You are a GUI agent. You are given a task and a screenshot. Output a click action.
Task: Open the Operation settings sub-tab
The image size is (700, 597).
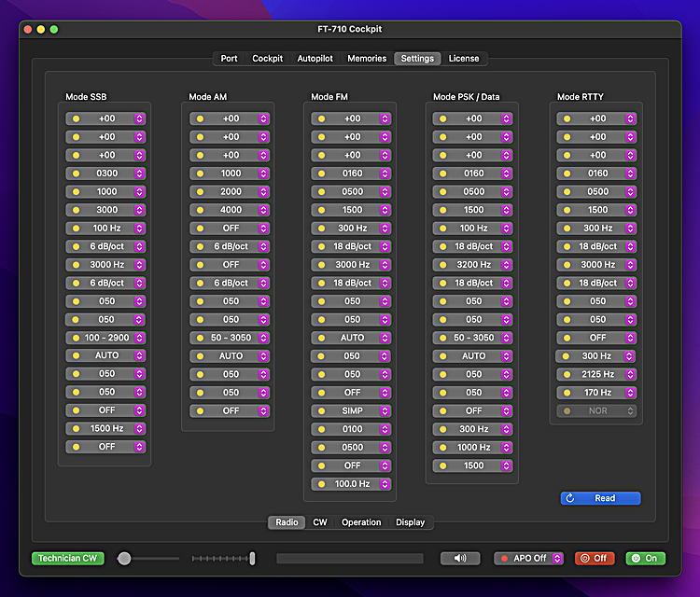[x=361, y=522]
